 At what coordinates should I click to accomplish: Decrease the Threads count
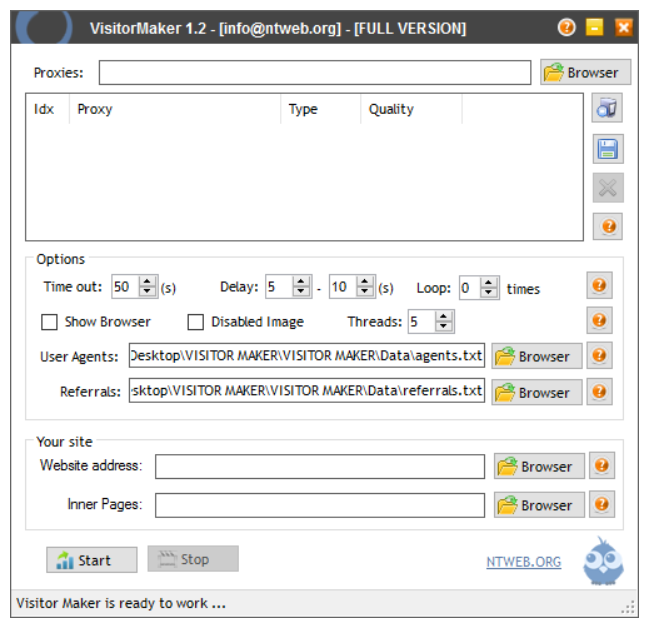[444, 327]
